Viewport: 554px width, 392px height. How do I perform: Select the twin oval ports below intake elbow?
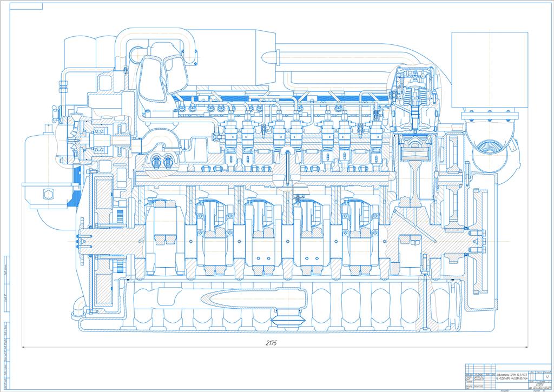click(x=162, y=161)
